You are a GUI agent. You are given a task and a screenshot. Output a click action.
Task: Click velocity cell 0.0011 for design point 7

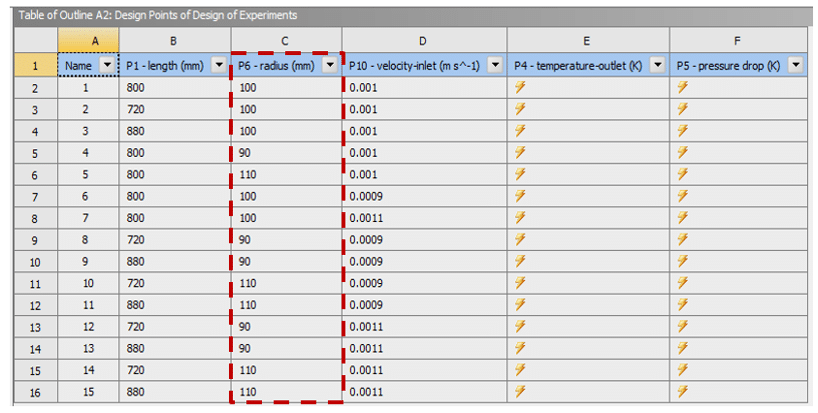(424, 218)
